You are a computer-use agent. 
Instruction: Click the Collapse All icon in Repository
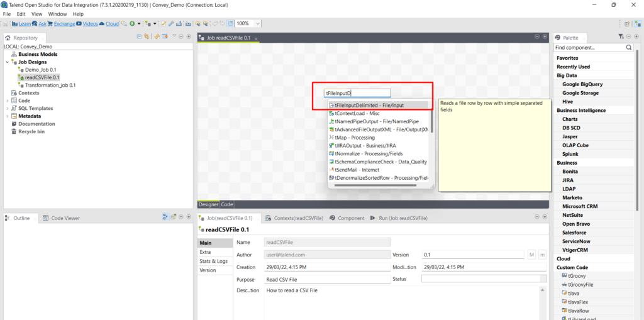139,36
